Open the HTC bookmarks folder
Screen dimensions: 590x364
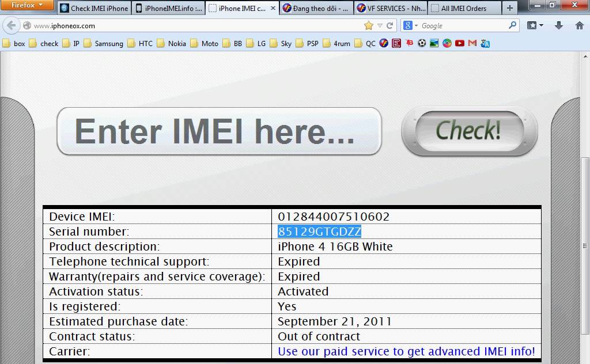140,44
